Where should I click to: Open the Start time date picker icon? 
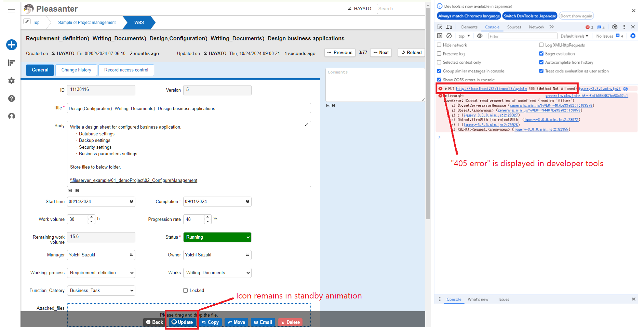(x=131, y=201)
